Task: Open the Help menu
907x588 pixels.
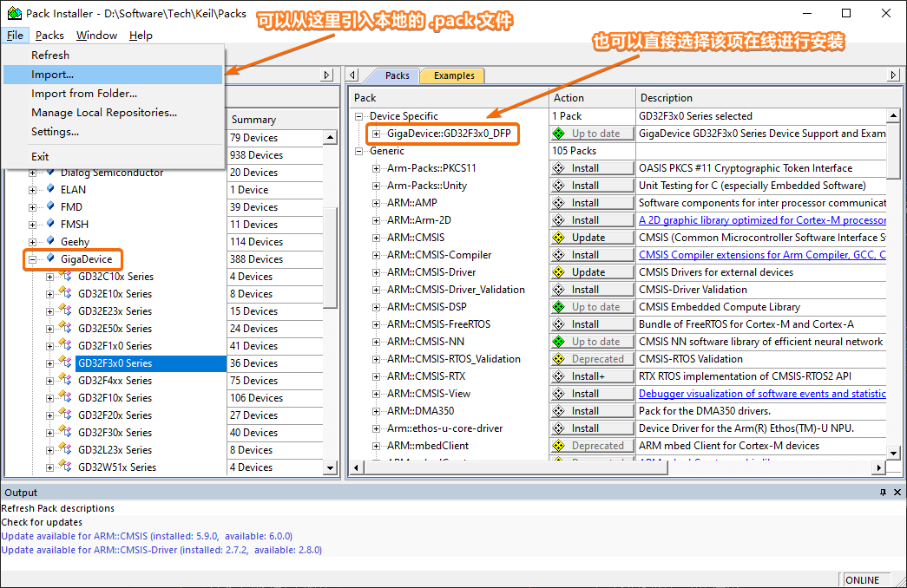Action: point(141,36)
